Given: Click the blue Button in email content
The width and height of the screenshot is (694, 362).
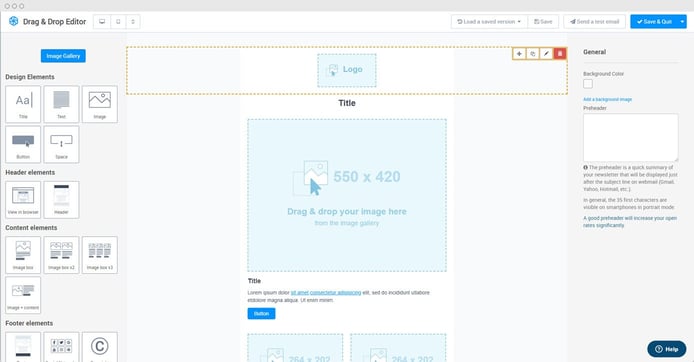Looking at the screenshot, I should coord(261,314).
